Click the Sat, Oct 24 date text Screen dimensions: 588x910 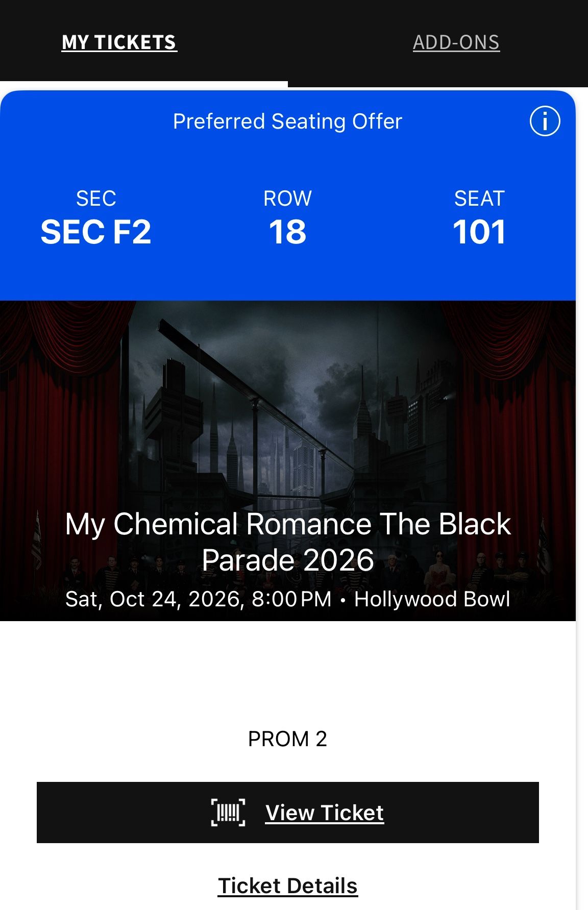[197, 598]
